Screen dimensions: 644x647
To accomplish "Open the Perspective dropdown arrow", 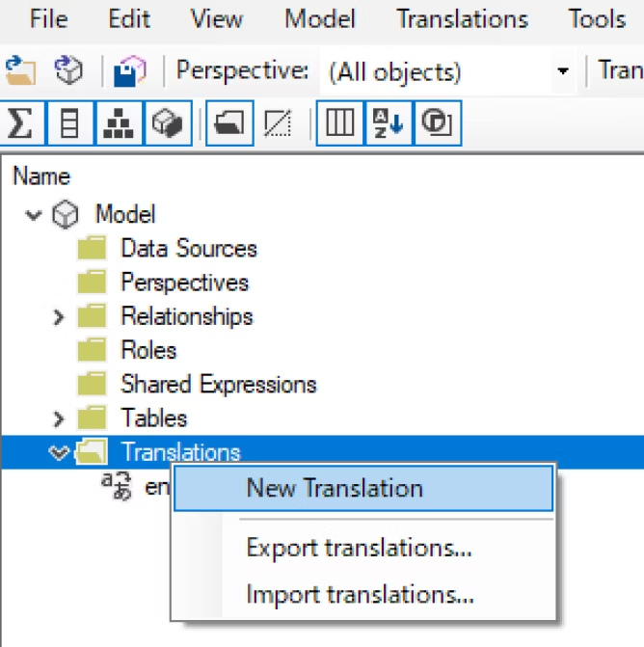I will point(563,71).
